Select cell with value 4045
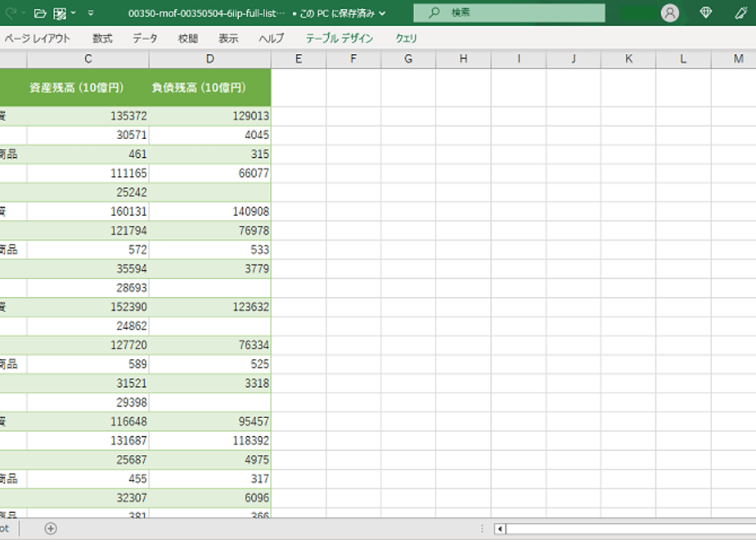This screenshot has height=540, width=756. pos(209,135)
